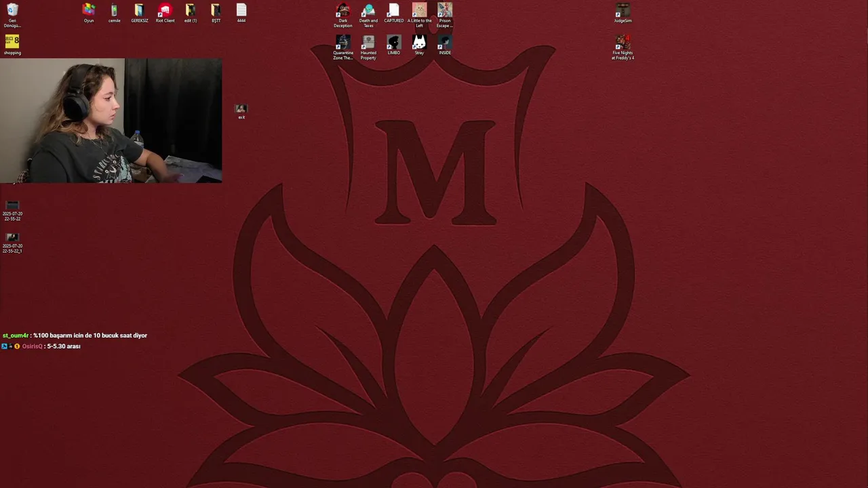Click the chat text "5-5.30 arası"

64,346
